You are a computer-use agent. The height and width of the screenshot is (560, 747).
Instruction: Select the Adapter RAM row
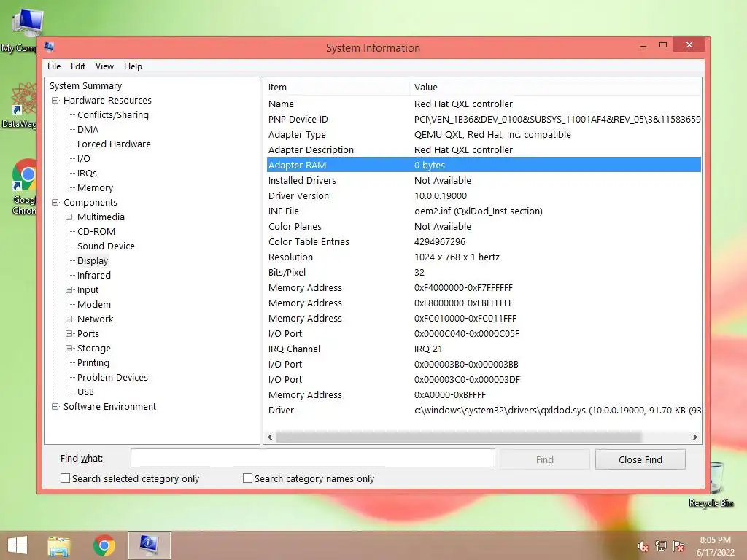(484, 165)
